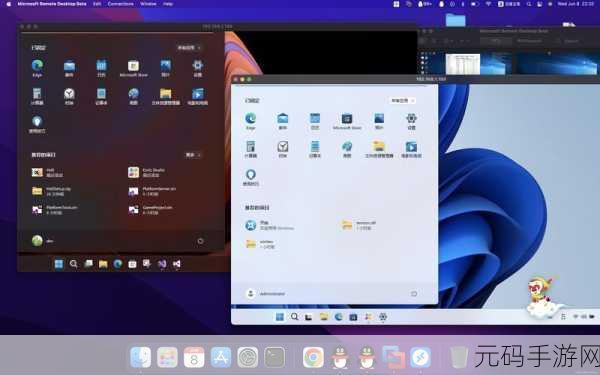
Task: Click the power button in the light Start menu
Action: tap(414, 294)
